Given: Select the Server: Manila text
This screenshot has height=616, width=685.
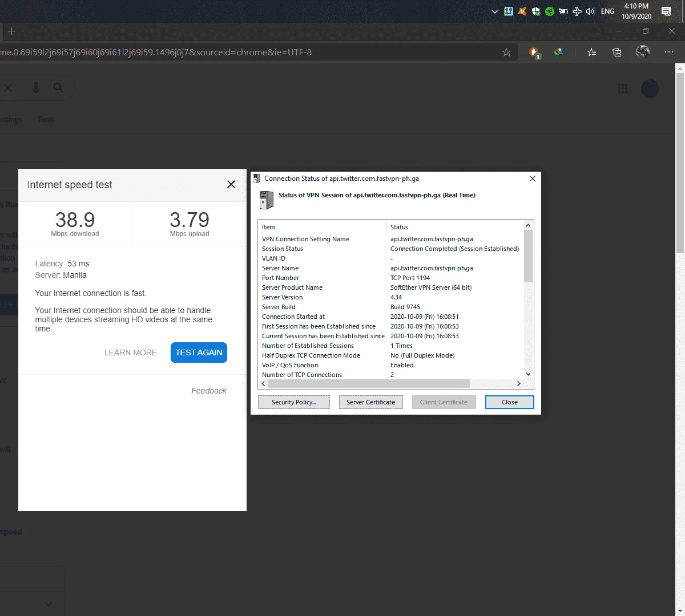Looking at the screenshot, I should coord(61,275).
